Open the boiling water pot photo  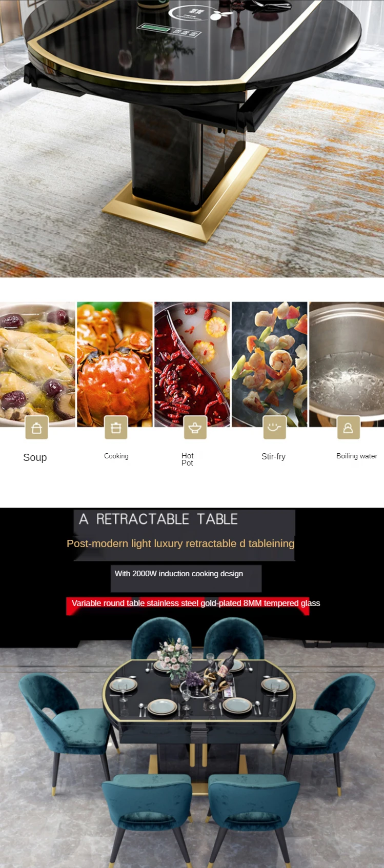(347, 364)
